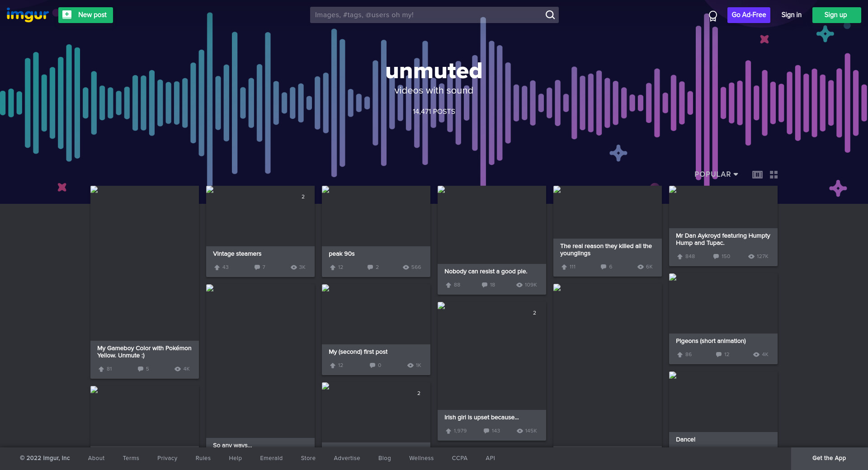Click the Go Ad-Free button
Viewport: 868px width, 470px height.
click(749, 15)
